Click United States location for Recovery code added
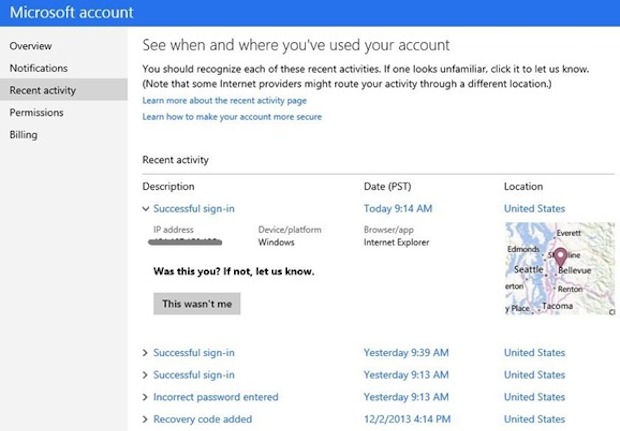This screenshot has height=431, width=620. 534,419
